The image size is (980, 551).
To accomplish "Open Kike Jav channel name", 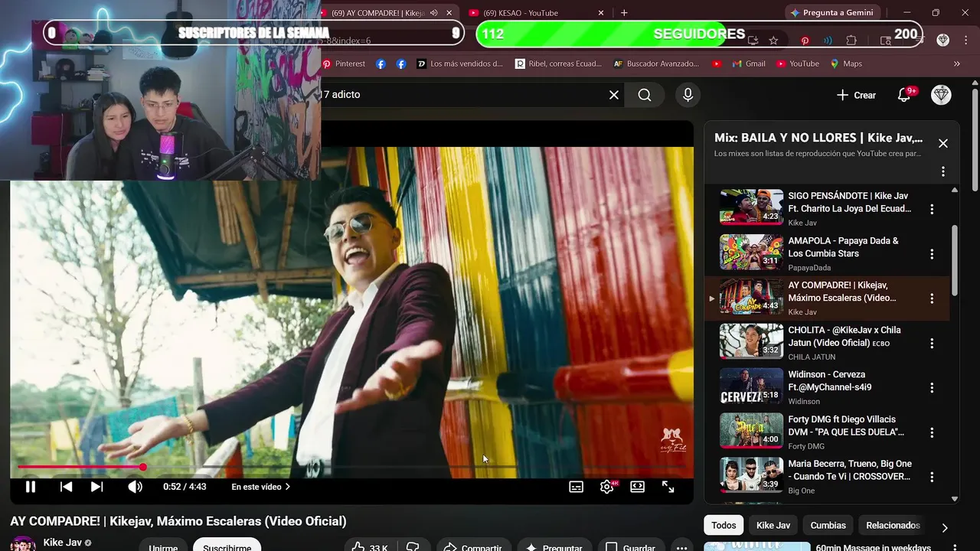I will coord(63,543).
